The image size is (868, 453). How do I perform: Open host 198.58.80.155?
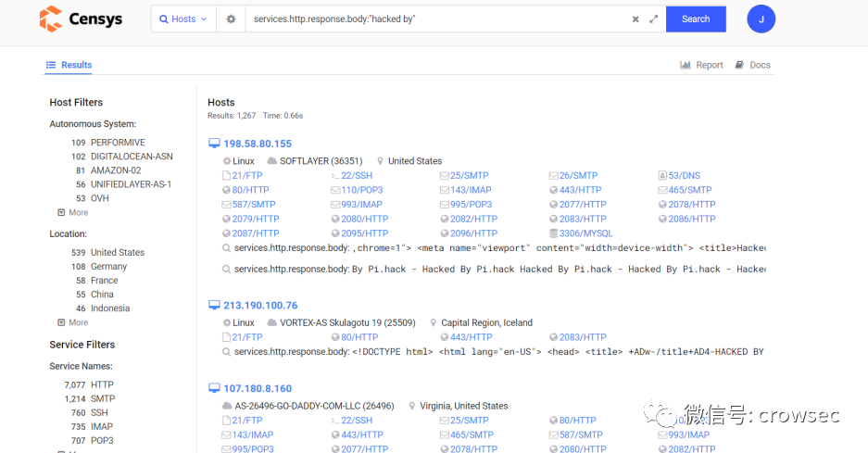coord(258,144)
